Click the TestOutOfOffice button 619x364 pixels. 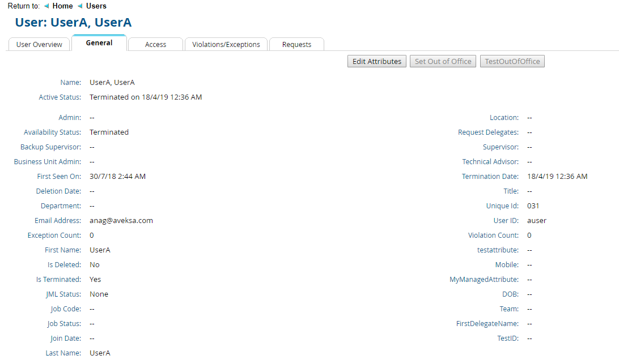pyautogui.click(x=512, y=61)
